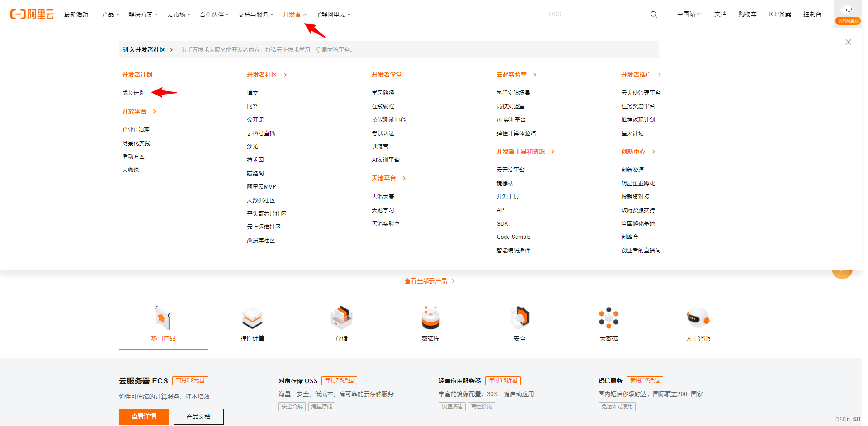Click the arrow next to 开发者社区 heading
This screenshot has height=426, width=868.
pyautogui.click(x=285, y=75)
